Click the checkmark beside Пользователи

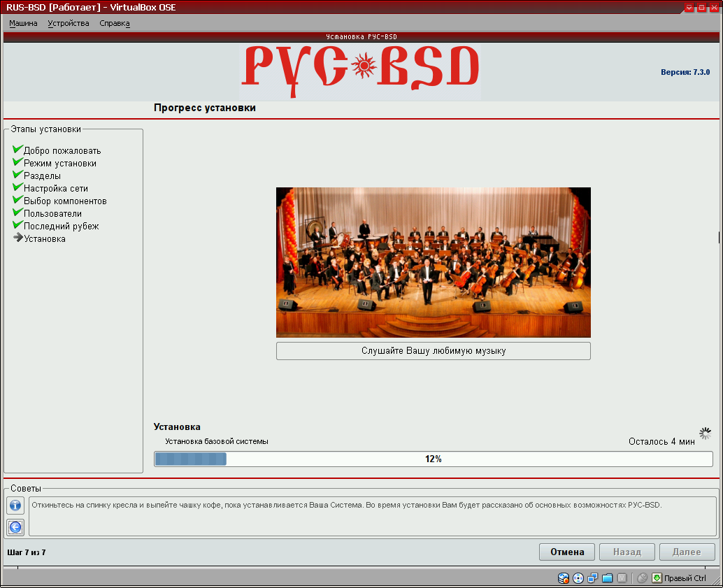click(x=17, y=212)
